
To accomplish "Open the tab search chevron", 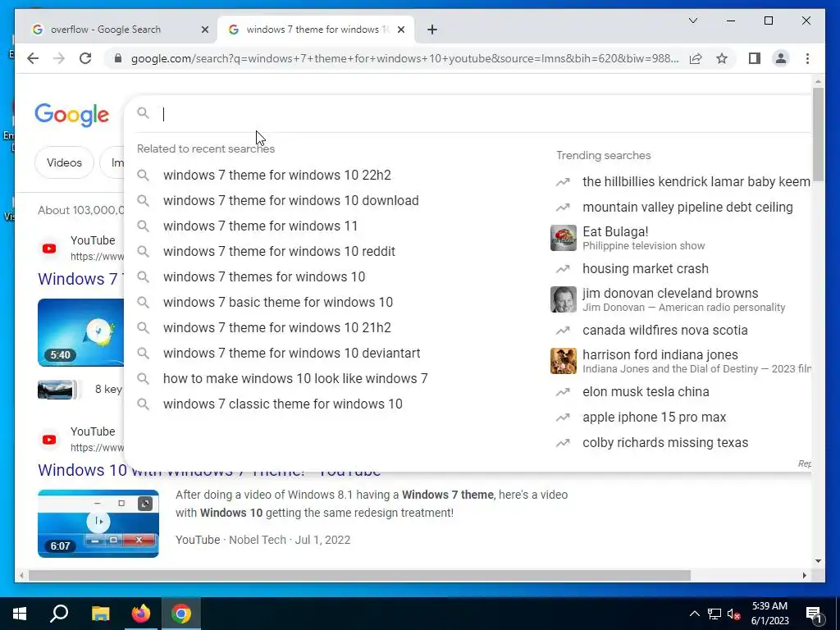I will [x=692, y=21].
